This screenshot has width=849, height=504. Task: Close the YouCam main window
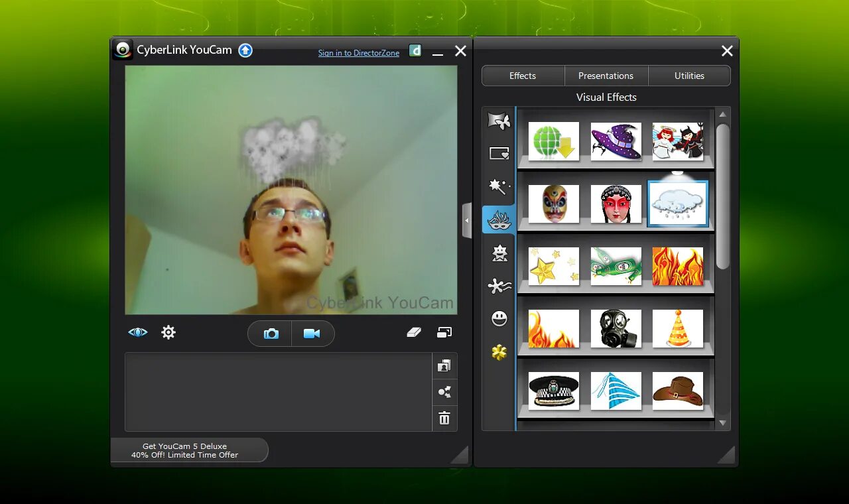(460, 50)
